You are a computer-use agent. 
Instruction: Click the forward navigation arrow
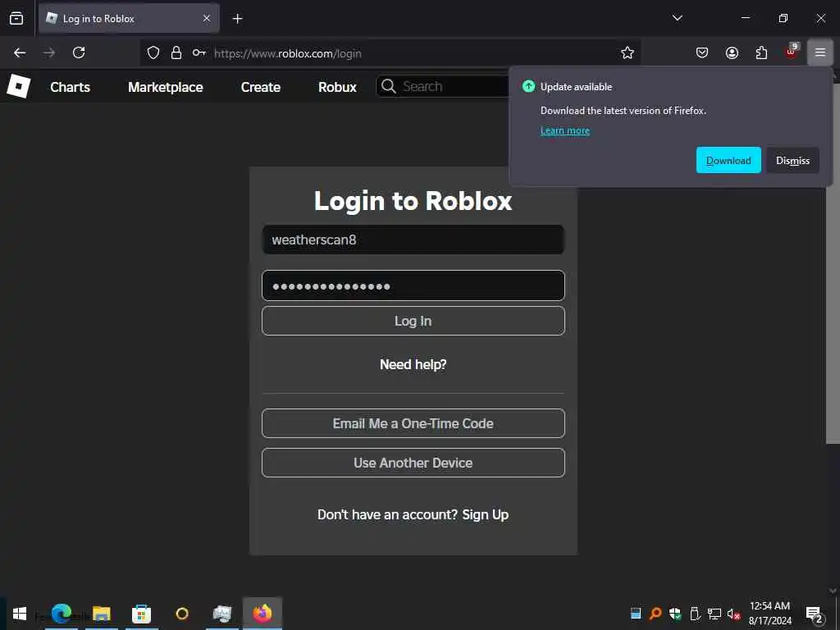coord(49,52)
